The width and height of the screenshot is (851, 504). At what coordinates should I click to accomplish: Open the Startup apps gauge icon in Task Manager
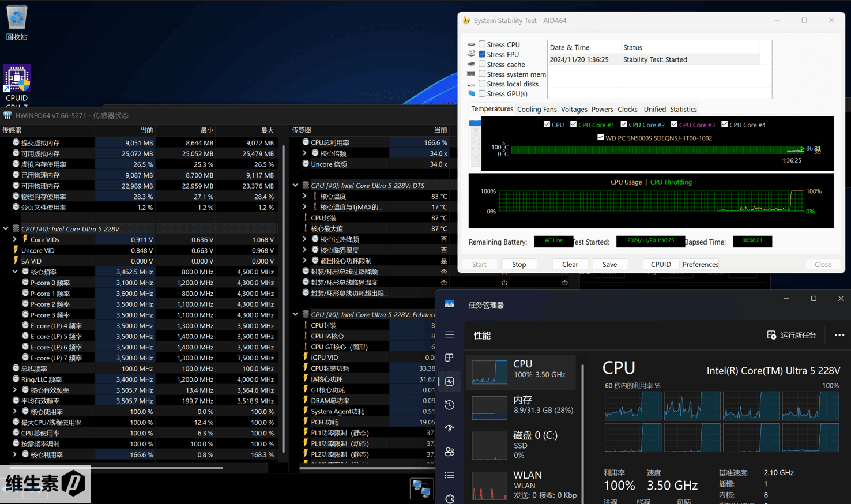450,428
